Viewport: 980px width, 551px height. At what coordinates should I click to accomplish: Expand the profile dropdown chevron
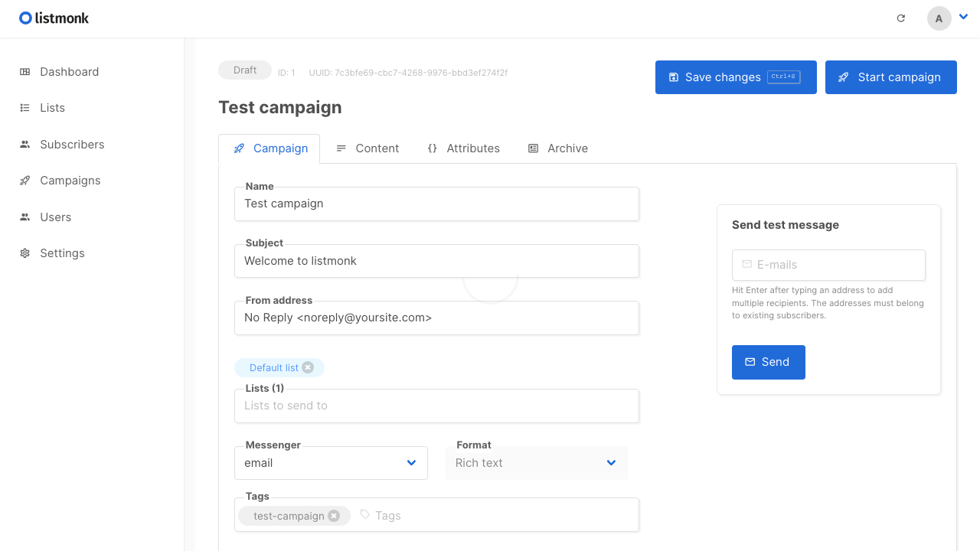pyautogui.click(x=963, y=15)
